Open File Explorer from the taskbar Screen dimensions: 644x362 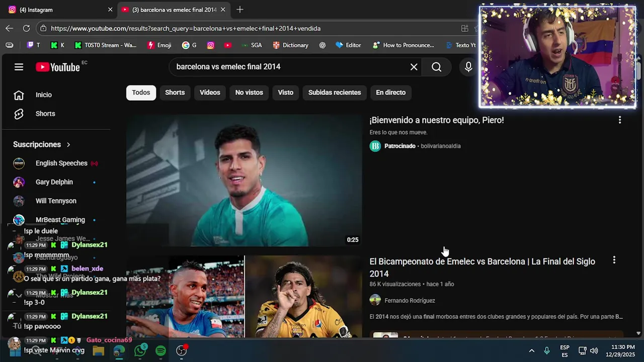98,351
